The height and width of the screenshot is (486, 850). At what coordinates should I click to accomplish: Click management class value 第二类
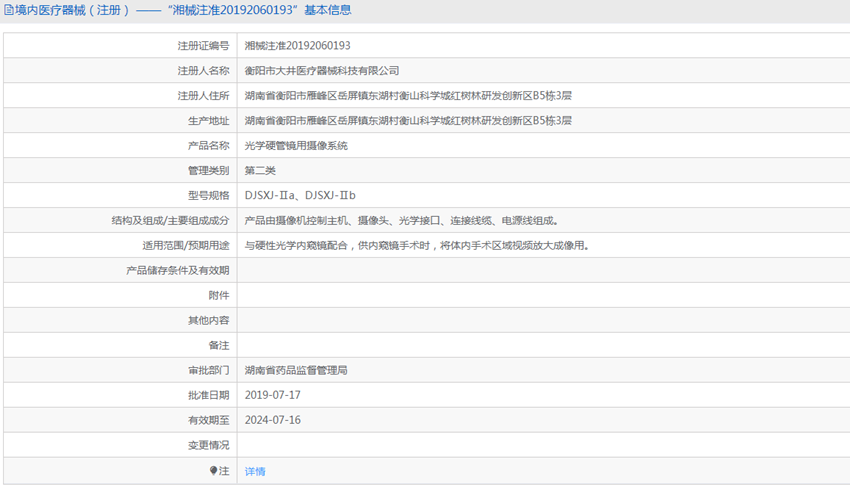tap(260, 170)
